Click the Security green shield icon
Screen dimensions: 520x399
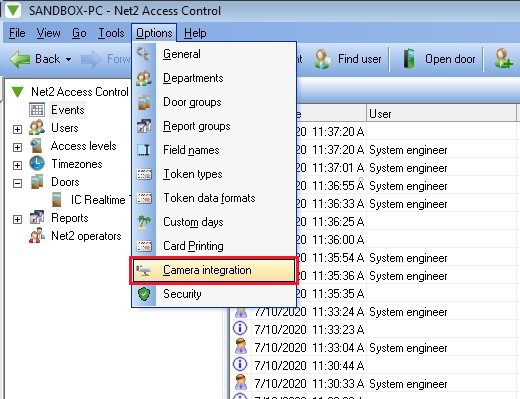coord(144,294)
